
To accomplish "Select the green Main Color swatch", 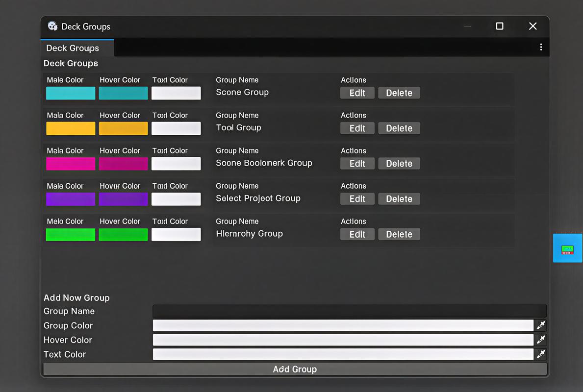I will coord(70,234).
